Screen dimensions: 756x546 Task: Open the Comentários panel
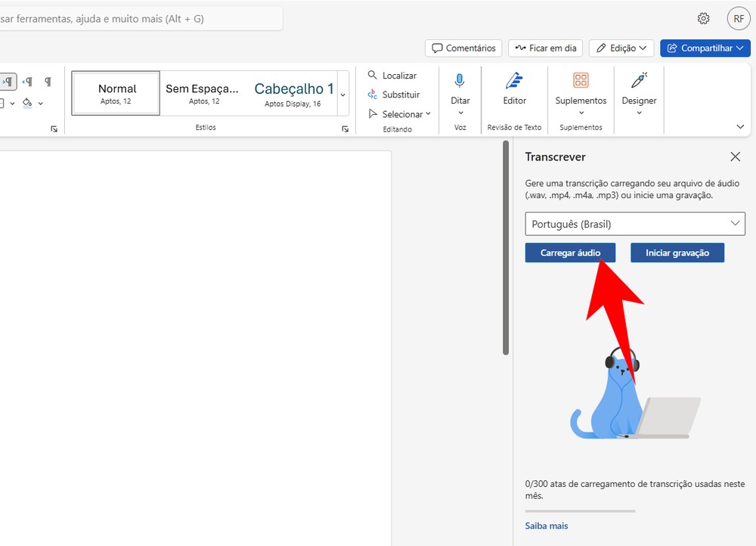(x=463, y=48)
